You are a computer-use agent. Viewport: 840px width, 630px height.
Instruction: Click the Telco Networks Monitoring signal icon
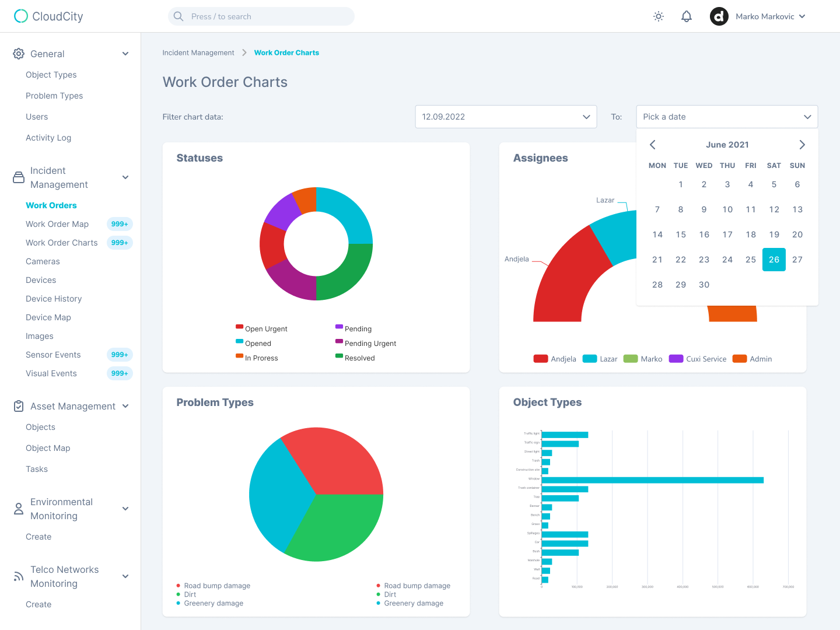click(19, 576)
